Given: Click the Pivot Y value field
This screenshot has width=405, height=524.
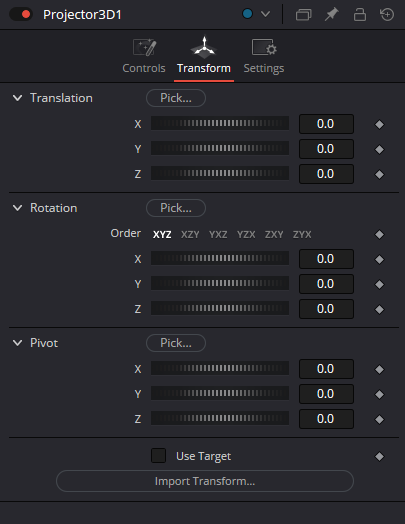Looking at the screenshot, I should [x=326, y=394].
